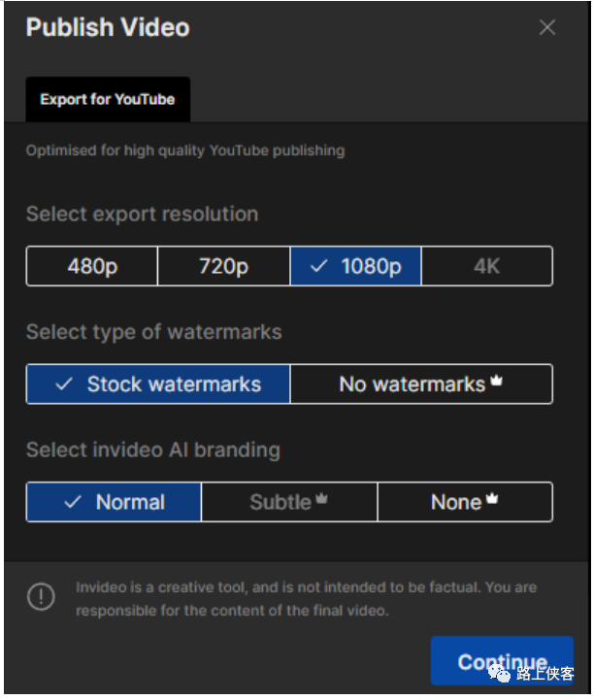Close the Publish Video dialog

549,27
